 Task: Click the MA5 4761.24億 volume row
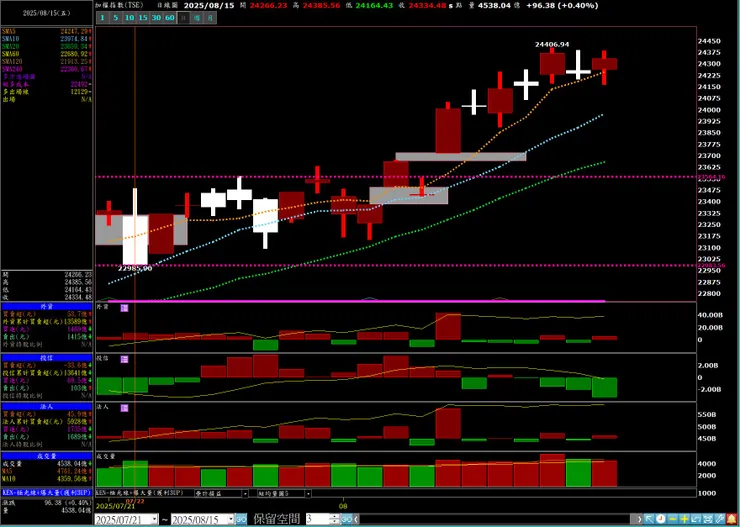47,471
